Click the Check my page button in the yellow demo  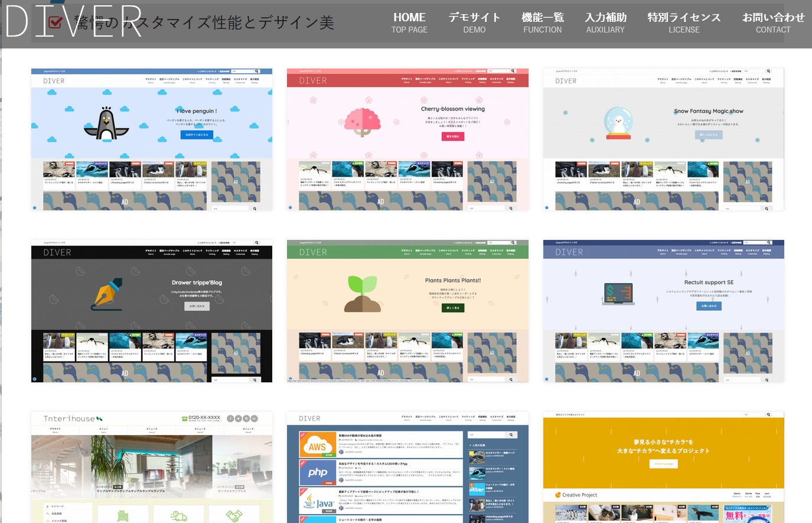click(664, 463)
